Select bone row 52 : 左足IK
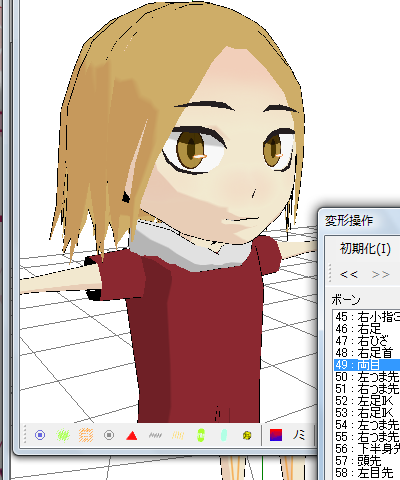 pyautogui.click(x=366, y=401)
